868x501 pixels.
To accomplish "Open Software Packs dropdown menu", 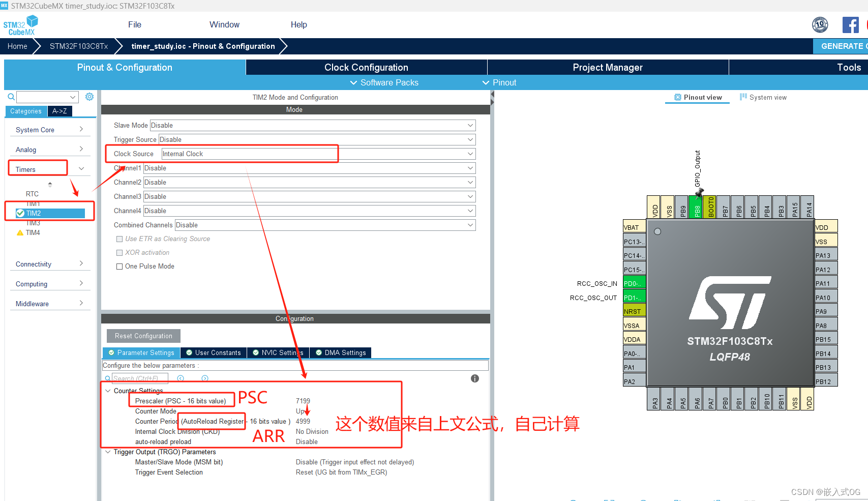I will pos(384,82).
